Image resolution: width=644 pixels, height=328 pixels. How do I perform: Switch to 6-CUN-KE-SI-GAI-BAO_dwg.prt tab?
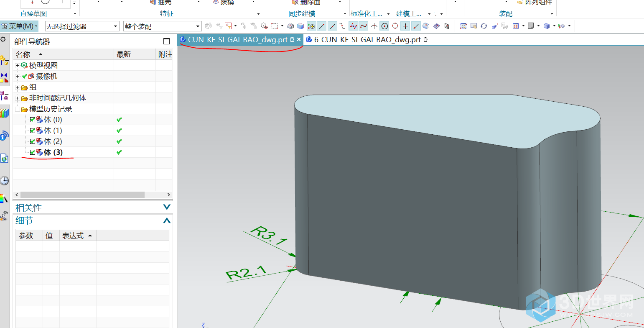pyautogui.click(x=367, y=40)
